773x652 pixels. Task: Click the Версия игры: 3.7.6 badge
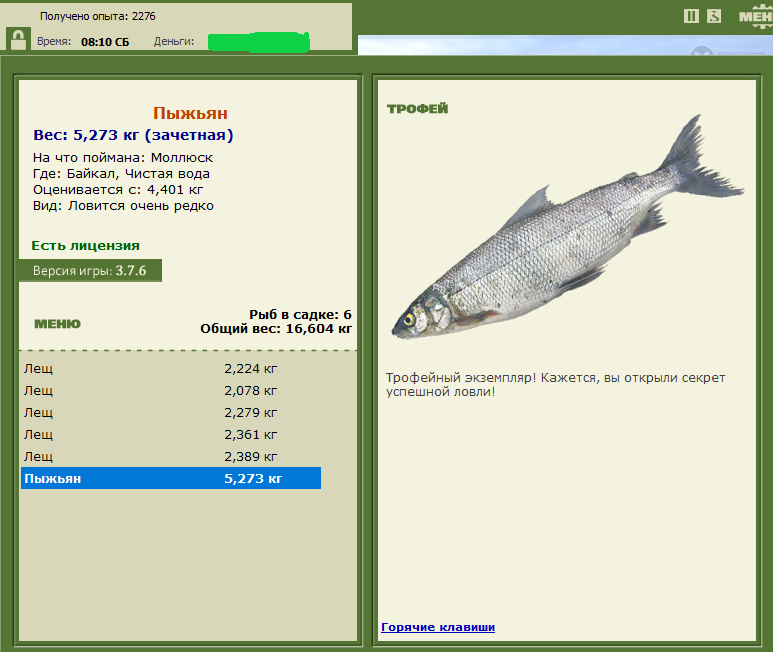[x=90, y=271]
